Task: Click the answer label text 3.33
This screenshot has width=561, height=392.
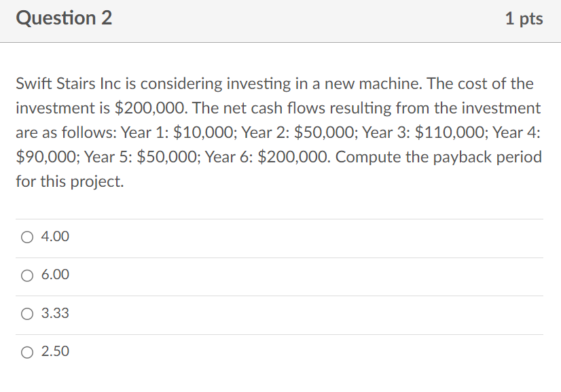Action: [x=54, y=313]
